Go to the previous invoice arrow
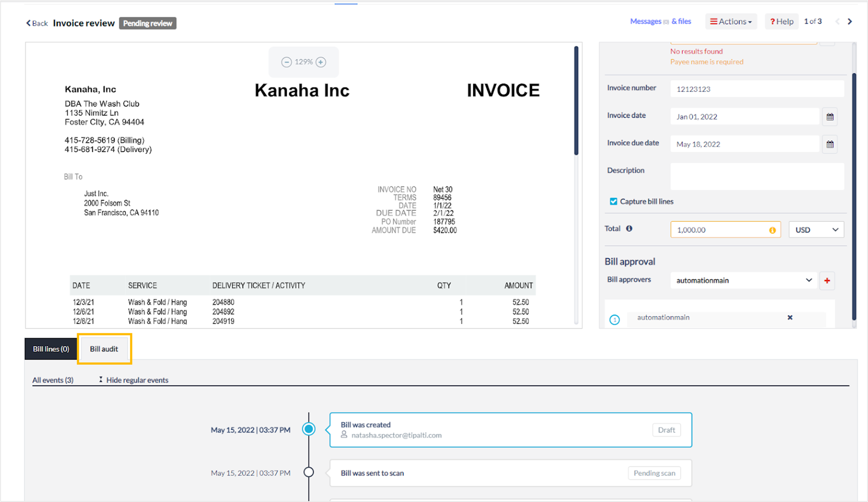868x502 pixels. (x=837, y=22)
